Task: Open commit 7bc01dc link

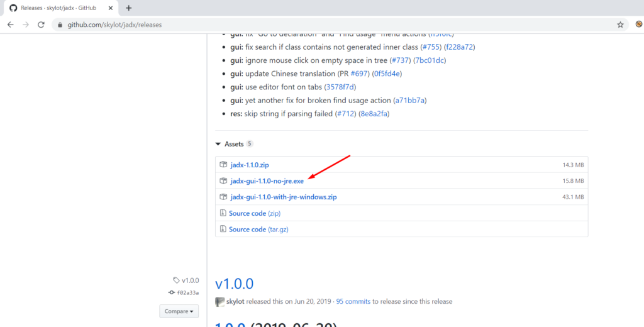Action: [429, 60]
